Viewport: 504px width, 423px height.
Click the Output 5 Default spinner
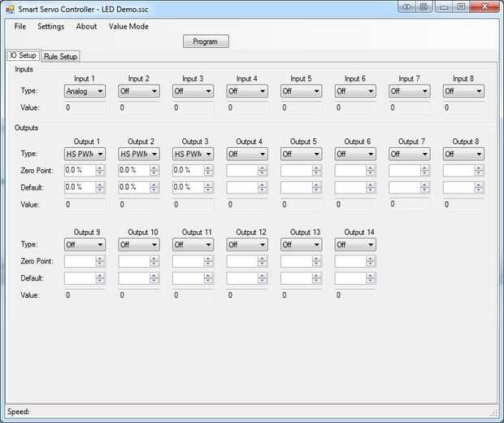pos(316,188)
